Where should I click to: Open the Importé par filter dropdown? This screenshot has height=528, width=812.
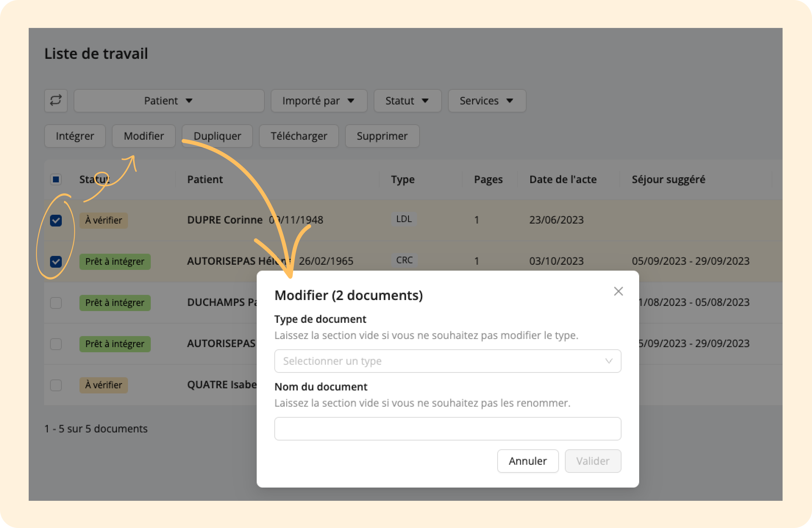tap(319, 100)
